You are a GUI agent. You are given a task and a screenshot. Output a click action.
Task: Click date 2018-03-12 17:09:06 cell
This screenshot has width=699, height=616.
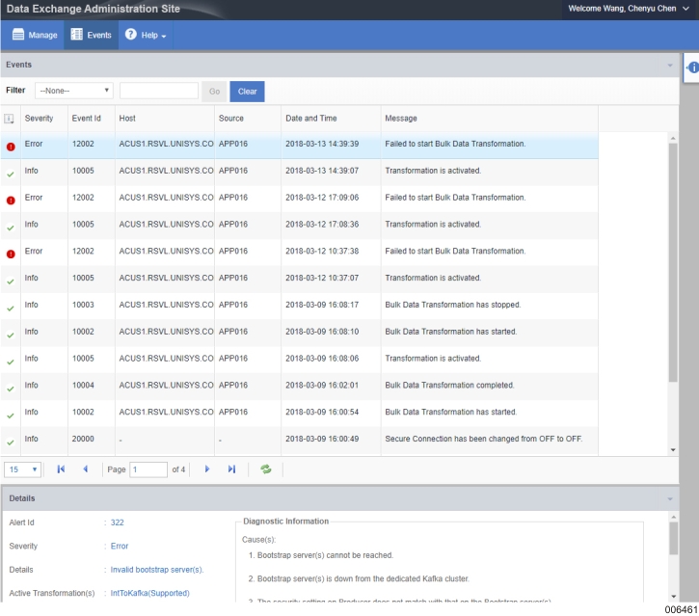tap(322, 198)
